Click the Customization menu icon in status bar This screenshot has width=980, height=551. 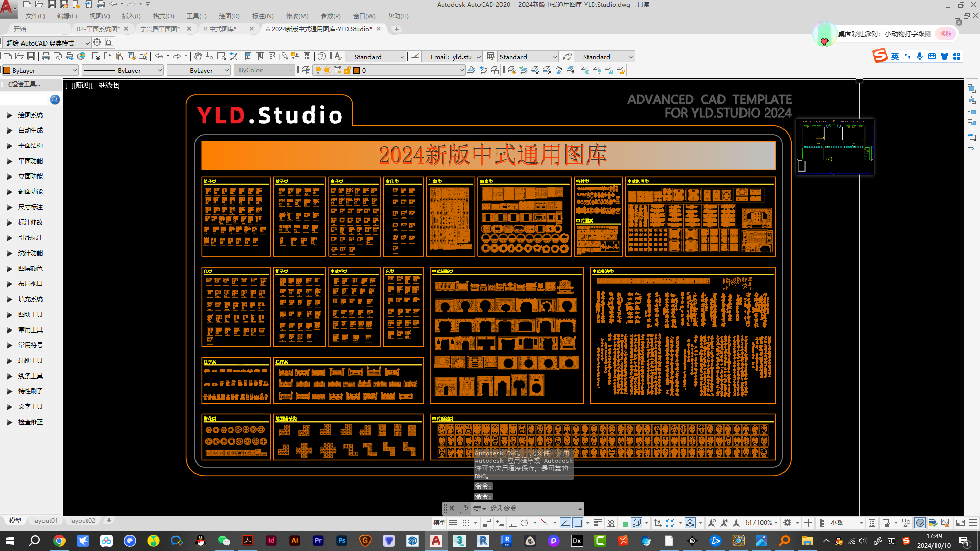click(x=973, y=523)
